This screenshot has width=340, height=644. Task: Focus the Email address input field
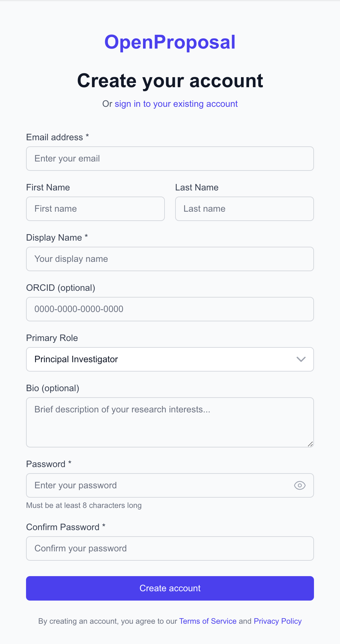(170, 159)
